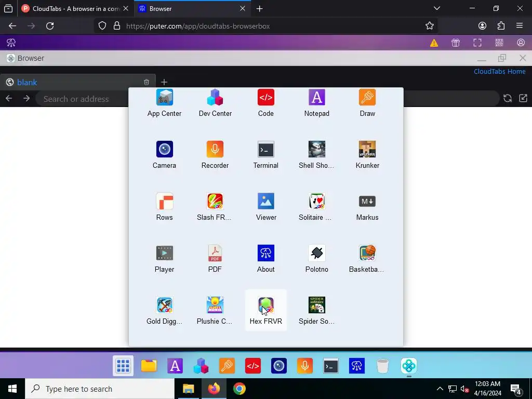The width and height of the screenshot is (532, 399).
Task: Toggle Puter fullscreen mode
Action: [477, 43]
